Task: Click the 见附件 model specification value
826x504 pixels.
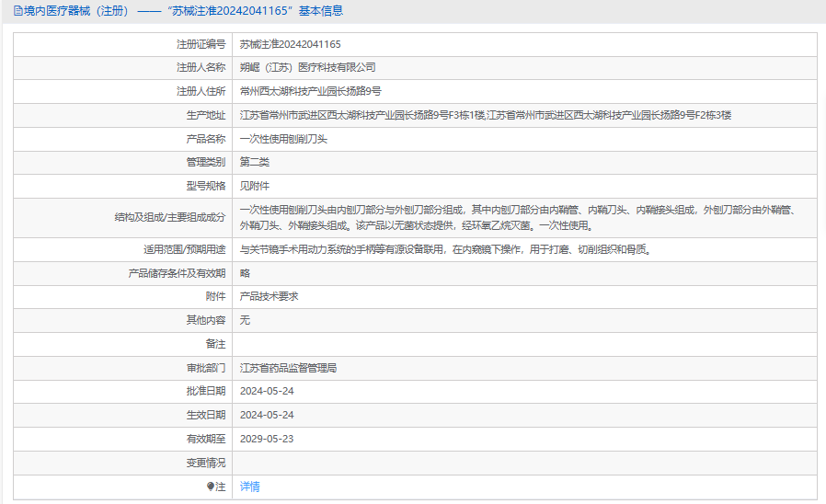Action: (254, 186)
